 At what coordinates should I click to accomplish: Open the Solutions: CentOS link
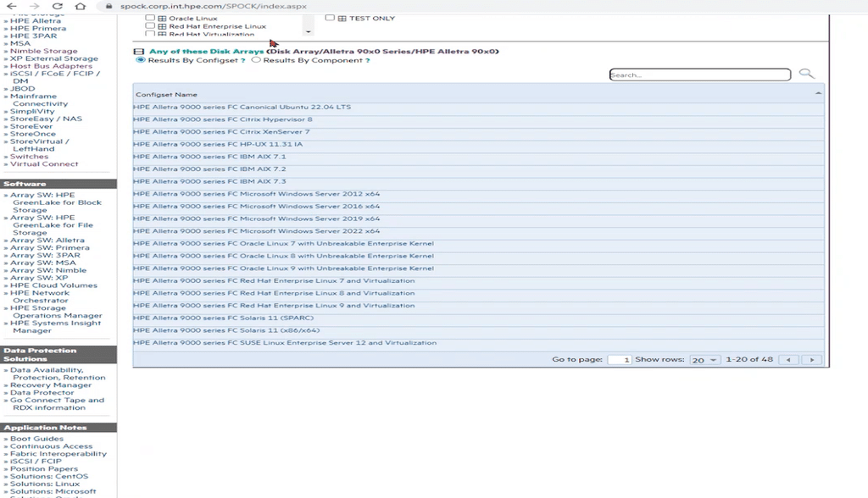click(x=48, y=477)
